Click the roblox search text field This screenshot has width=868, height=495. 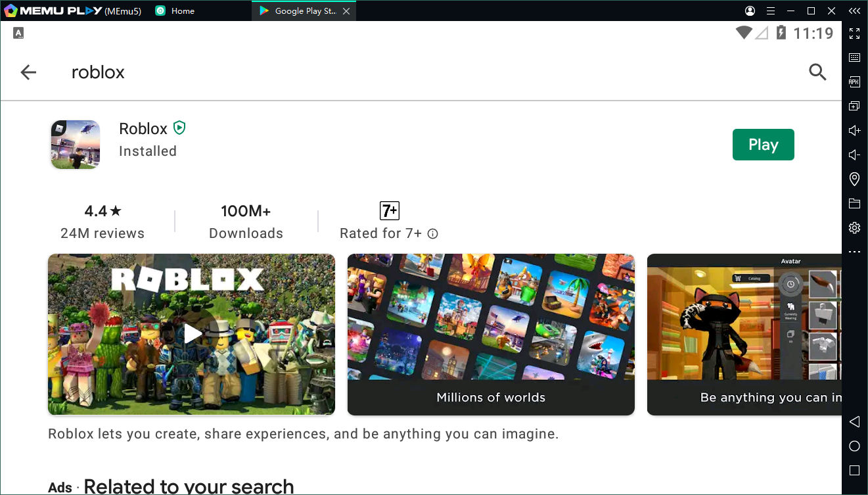[x=394, y=72]
